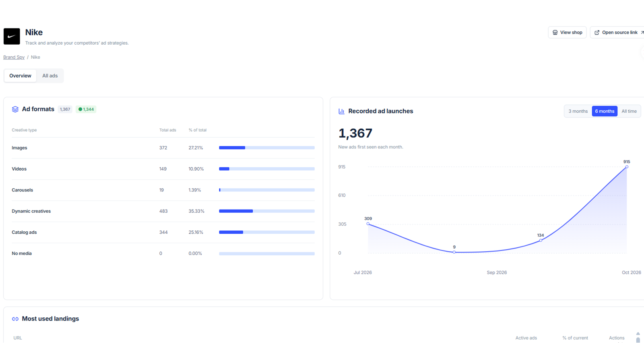Click the Creative type column header
The width and height of the screenshot is (644, 362).
(24, 130)
